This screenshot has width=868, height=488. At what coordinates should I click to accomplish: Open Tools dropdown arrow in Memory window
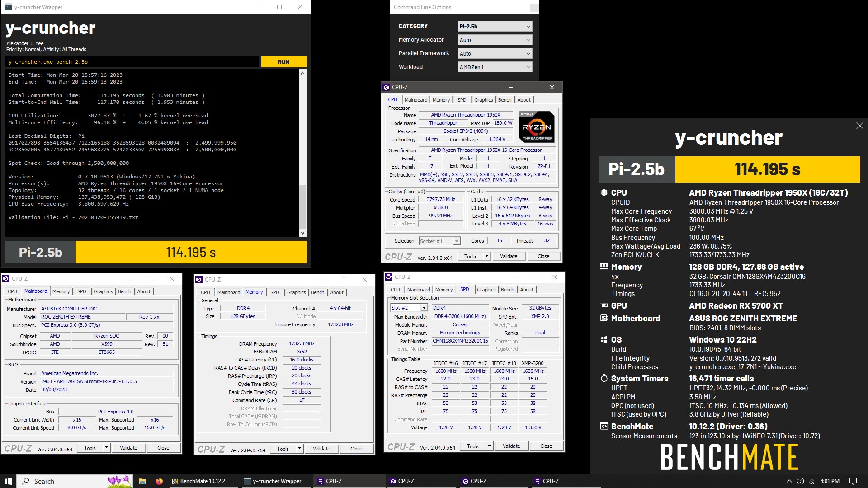[299, 449]
